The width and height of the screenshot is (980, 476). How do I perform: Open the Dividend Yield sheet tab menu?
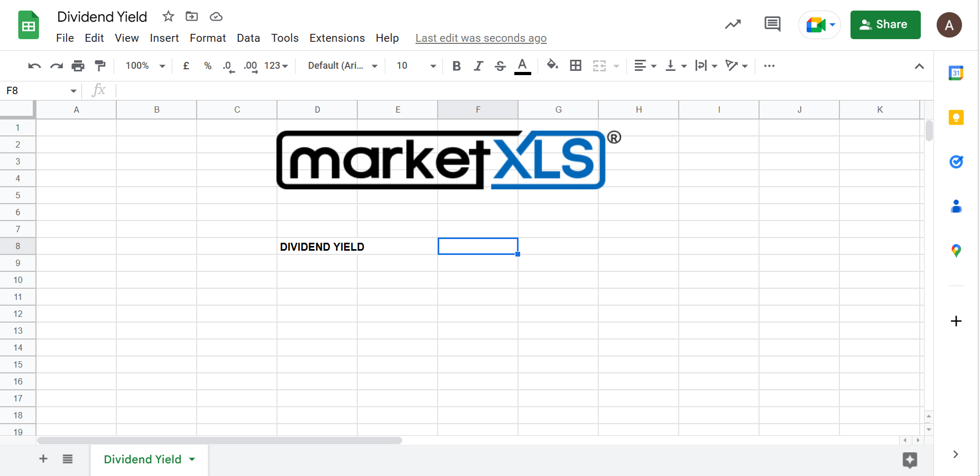click(192, 460)
